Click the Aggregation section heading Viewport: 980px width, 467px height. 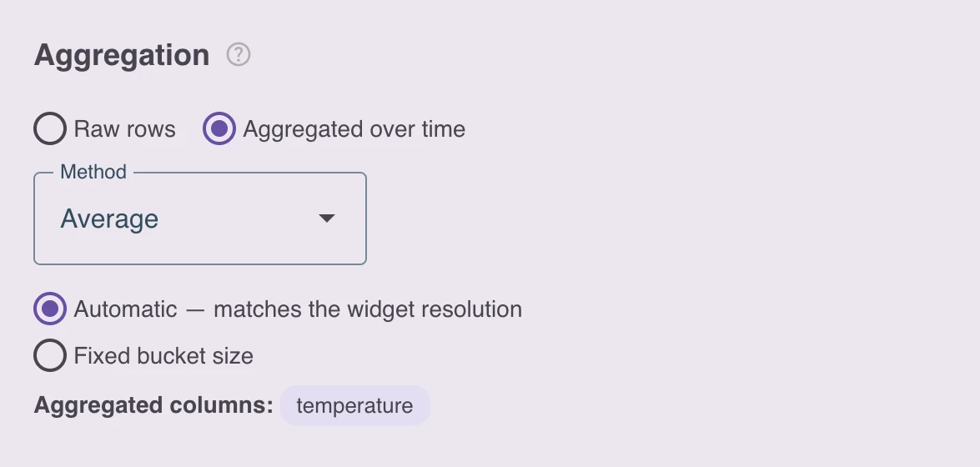click(x=122, y=56)
